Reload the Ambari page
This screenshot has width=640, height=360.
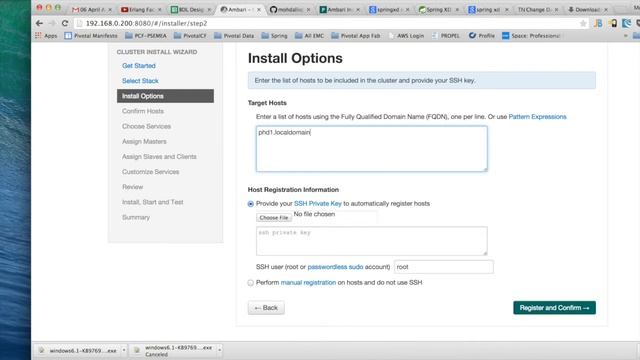coord(65,24)
